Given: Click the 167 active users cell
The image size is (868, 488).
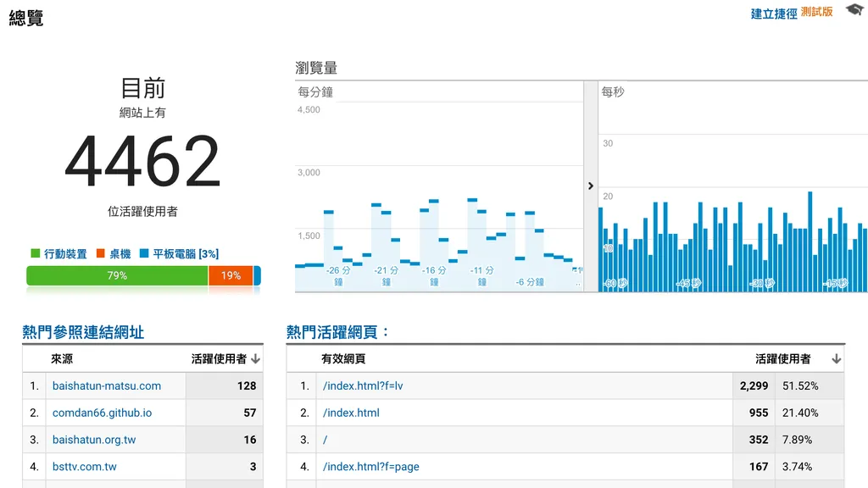Looking at the screenshot, I should click(x=754, y=467).
